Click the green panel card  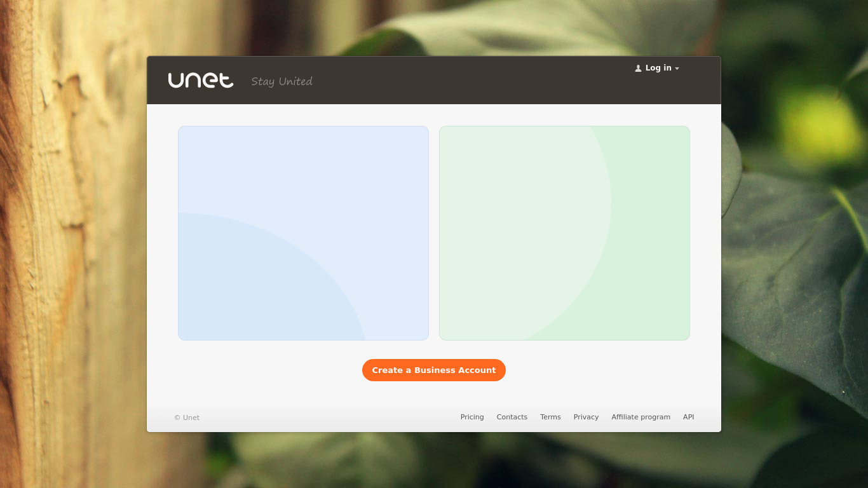(x=564, y=233)
